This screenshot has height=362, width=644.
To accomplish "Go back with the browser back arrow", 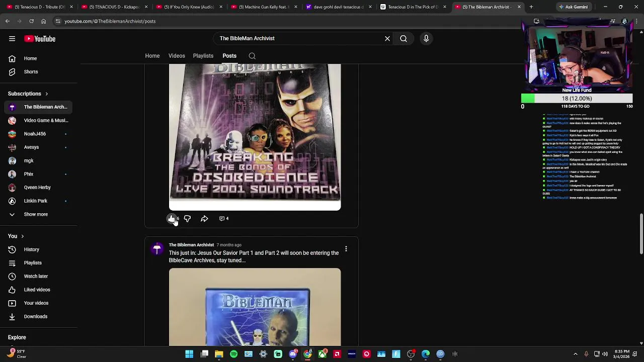I will tap(8, 21).
